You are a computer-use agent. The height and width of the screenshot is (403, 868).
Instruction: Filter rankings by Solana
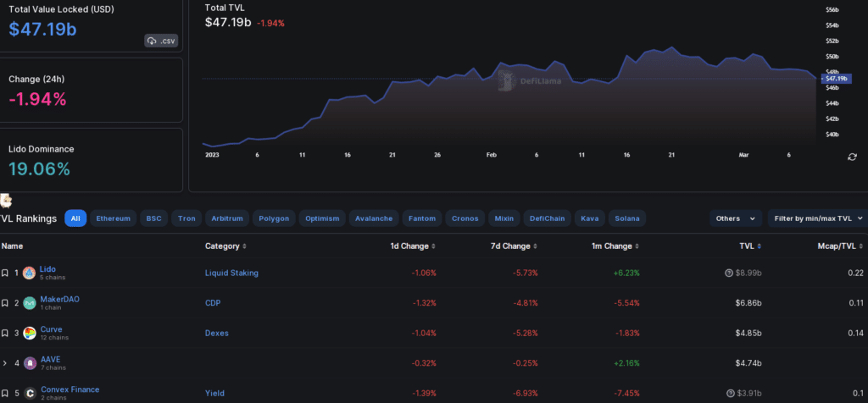[627, 218]
